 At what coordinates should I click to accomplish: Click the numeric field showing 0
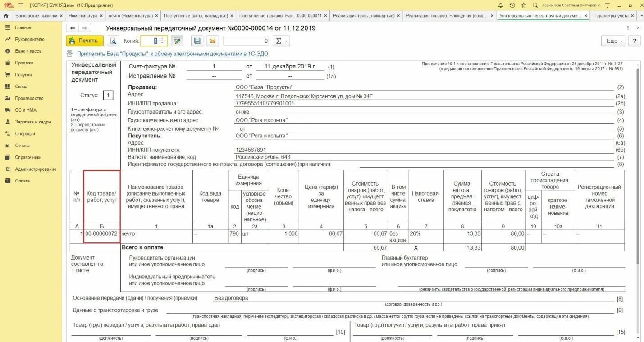click(x=247, y=41)
